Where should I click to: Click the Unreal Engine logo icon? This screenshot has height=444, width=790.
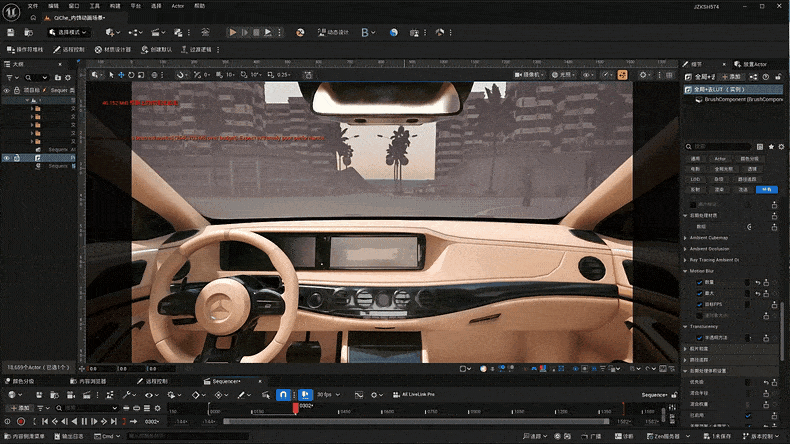(11, 12)
